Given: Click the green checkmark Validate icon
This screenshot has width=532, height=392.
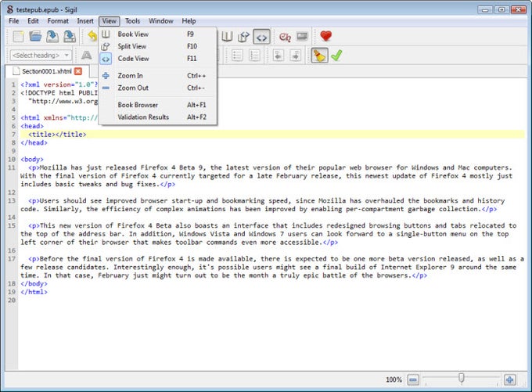Looking at the screenshot, I should tap(336, 56).
